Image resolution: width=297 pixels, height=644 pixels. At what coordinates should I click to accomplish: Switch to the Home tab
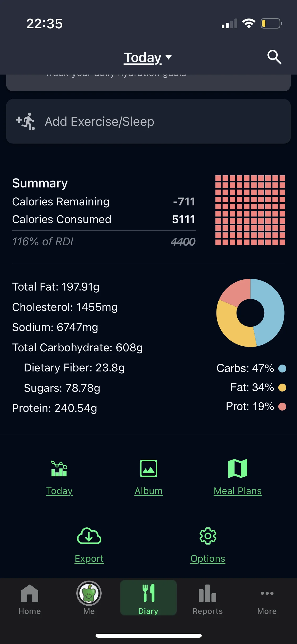(30, 599)
